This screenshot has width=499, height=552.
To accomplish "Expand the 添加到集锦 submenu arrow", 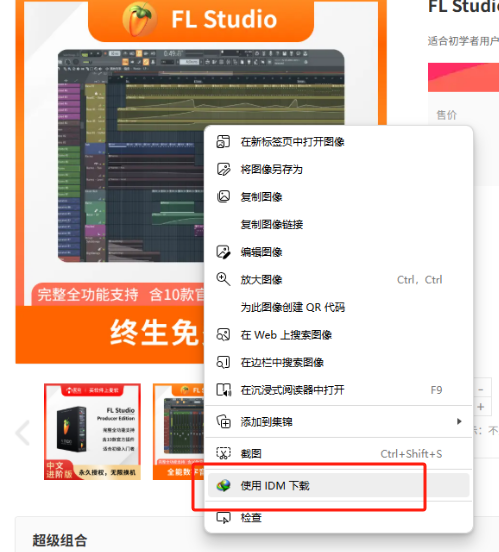I will point(459,421).
